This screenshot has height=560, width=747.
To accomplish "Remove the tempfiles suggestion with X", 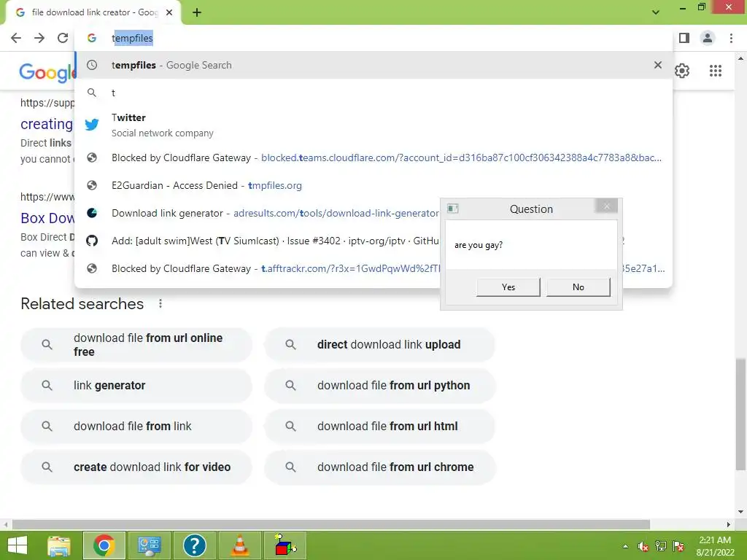I will [x=657, y=65].
